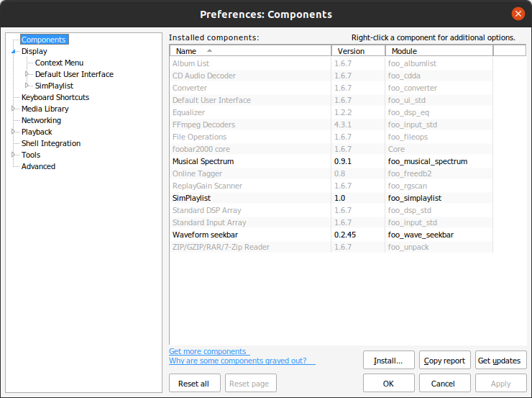
Task: Open the Advanced preferences page
Action: (38, 166)
